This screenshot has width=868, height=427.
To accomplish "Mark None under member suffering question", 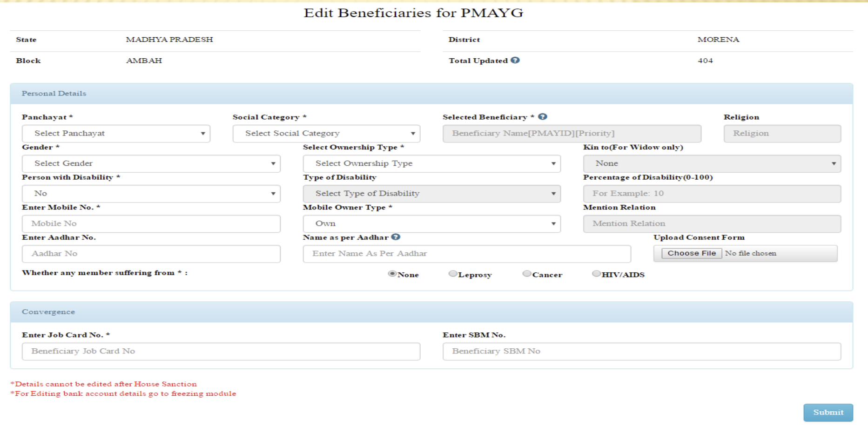I will (392, 274).
